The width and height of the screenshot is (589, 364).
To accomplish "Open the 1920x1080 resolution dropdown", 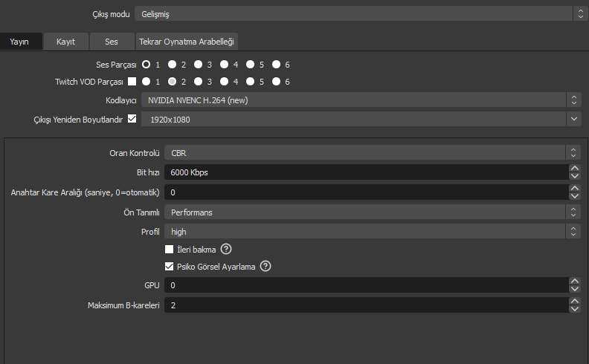I will click(x=361, y=120).
